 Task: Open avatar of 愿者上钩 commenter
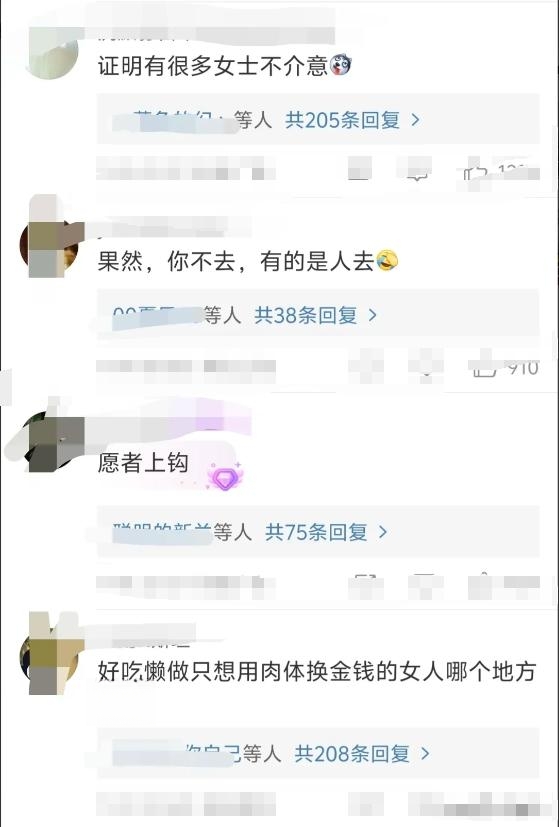coord(49,442)
